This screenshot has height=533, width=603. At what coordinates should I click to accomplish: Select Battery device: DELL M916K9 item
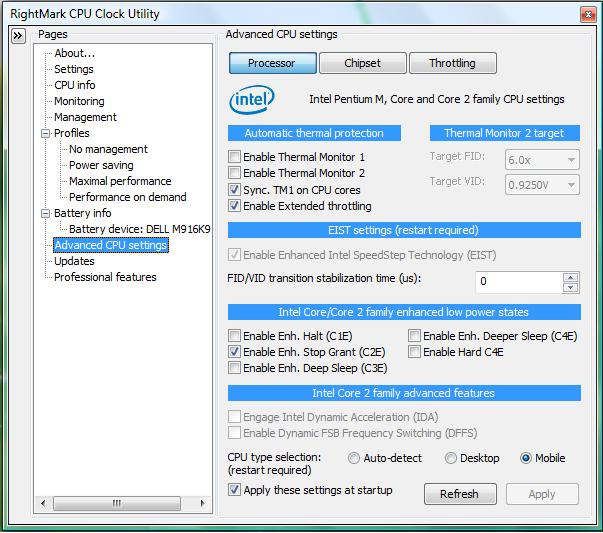coord(140,229)
